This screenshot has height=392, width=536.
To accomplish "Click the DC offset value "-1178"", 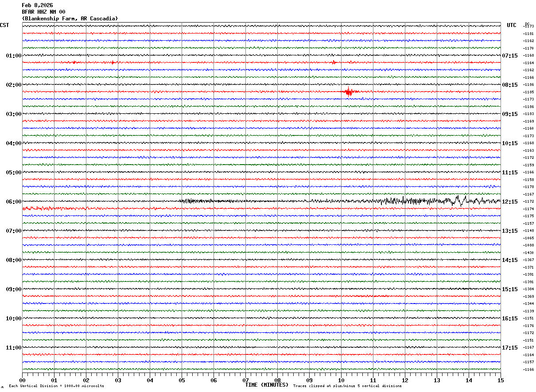I will pyautogui.click(x=528, y=187).
